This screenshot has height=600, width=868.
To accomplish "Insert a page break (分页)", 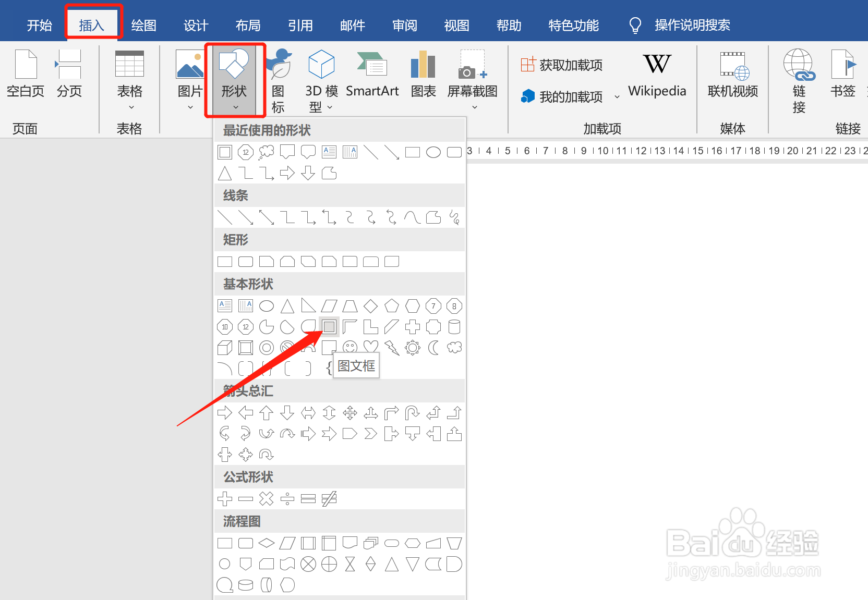I will 69,74.
